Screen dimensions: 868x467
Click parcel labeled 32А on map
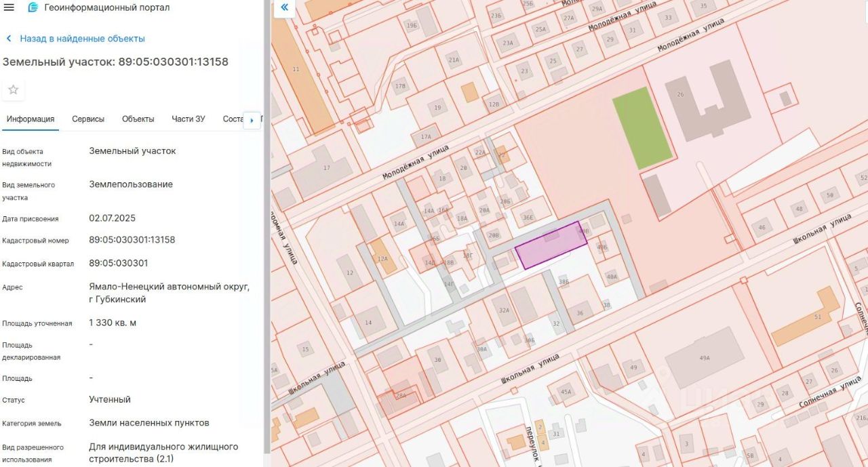click(x=504, y=310)
